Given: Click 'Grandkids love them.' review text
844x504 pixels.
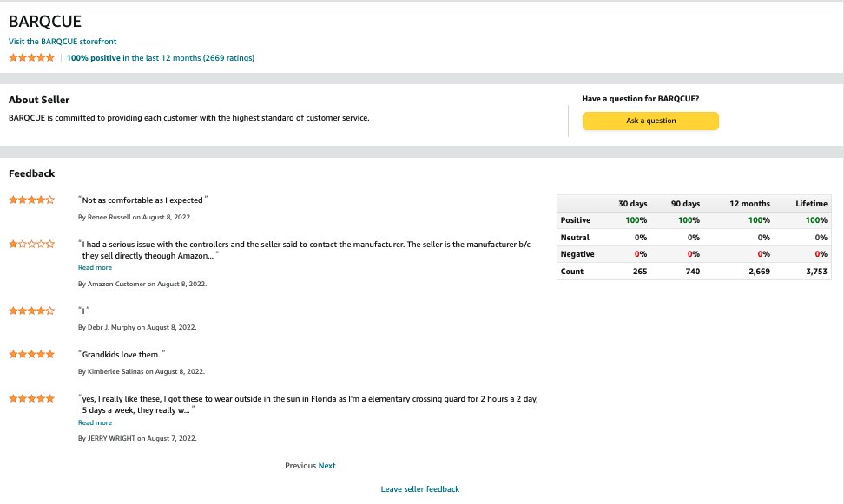Looking at the screenshot, I should tap(122, 355).
